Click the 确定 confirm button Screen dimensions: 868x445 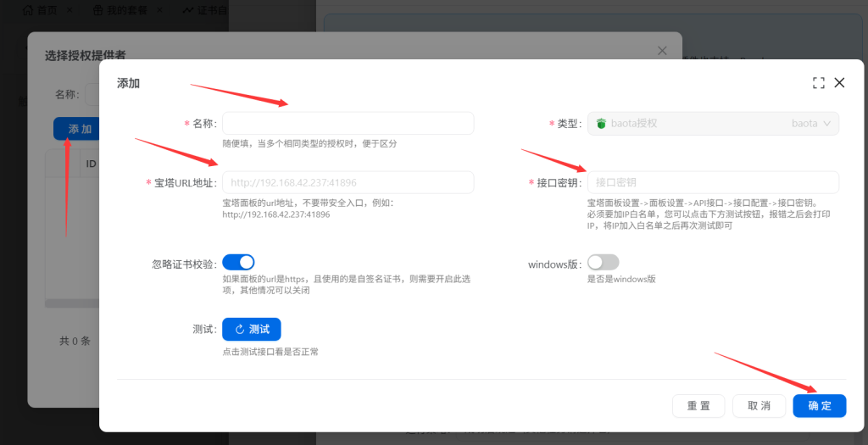click(x=820, y=406)
